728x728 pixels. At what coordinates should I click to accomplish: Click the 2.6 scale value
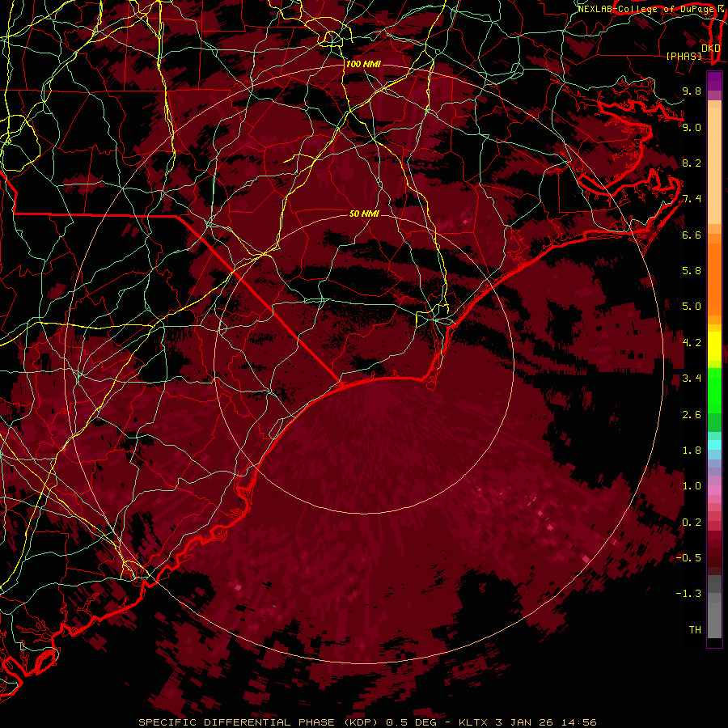[692, 415]
